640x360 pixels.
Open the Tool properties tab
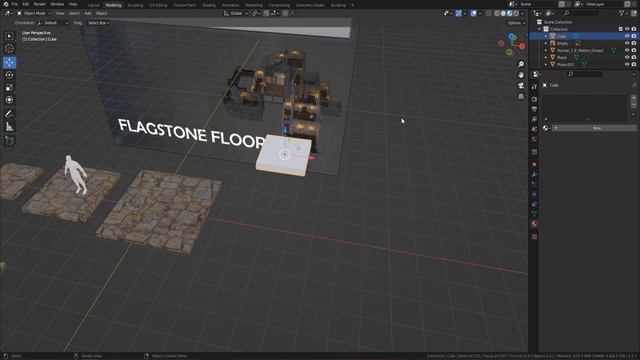tap(534, 87)
